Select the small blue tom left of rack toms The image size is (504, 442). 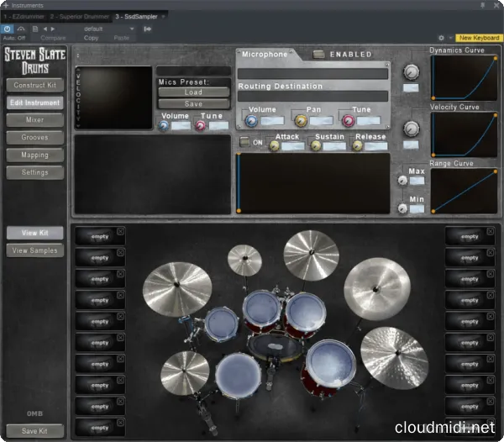click(x=222, y=324)
